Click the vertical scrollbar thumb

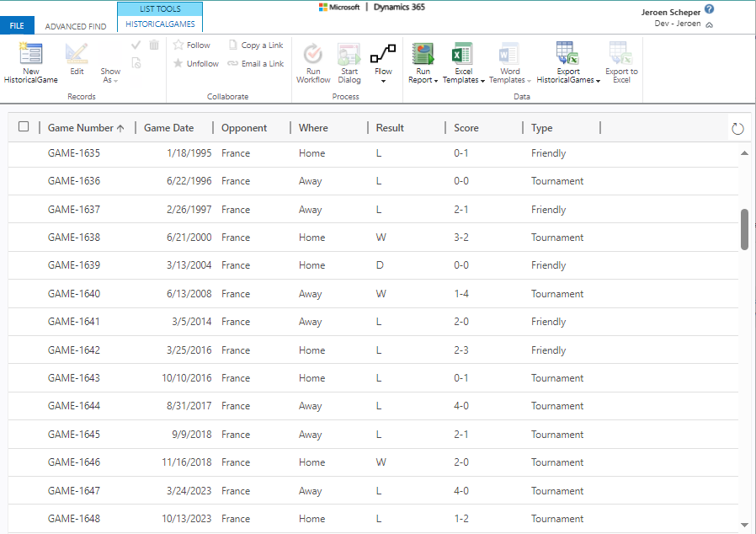pos(744,229)
